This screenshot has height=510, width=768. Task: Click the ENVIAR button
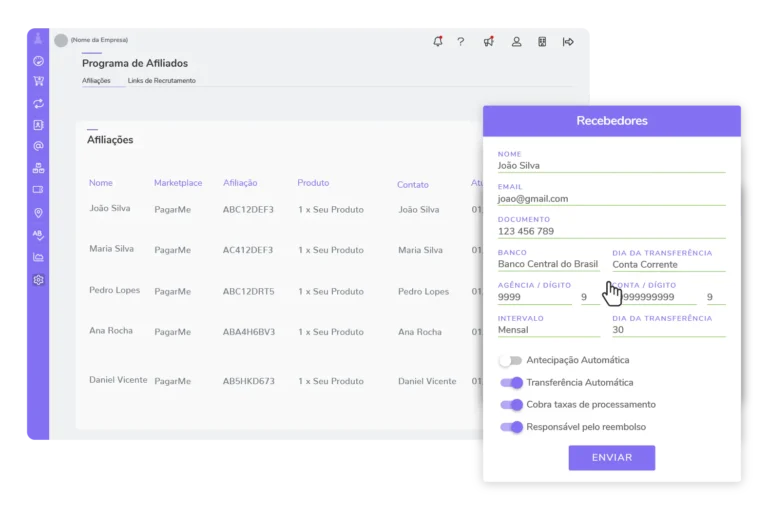(x=612, y=458)
